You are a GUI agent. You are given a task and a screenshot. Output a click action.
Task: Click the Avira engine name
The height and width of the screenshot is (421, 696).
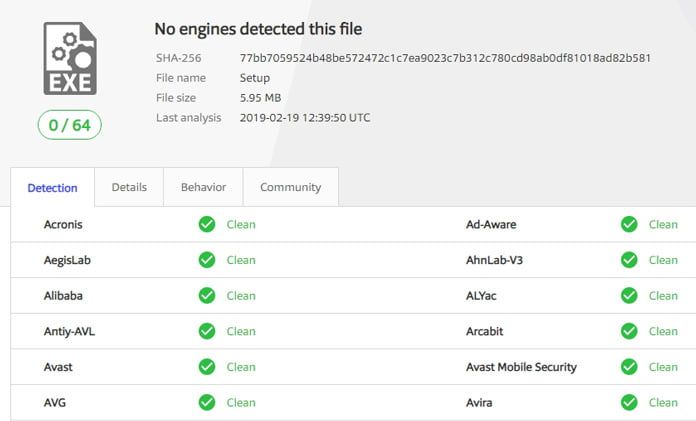[x=479, y=402]
